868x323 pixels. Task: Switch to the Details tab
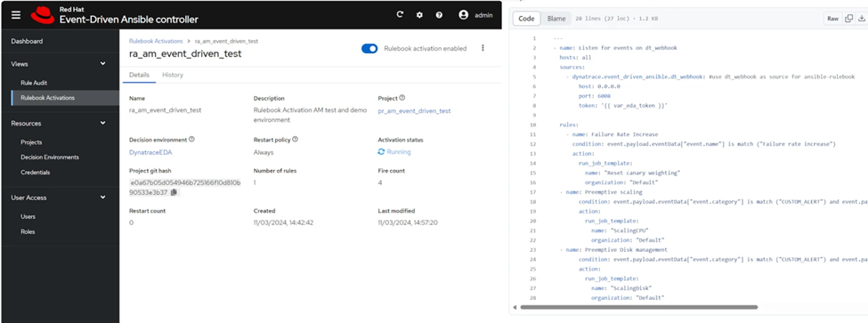point(139,75)
